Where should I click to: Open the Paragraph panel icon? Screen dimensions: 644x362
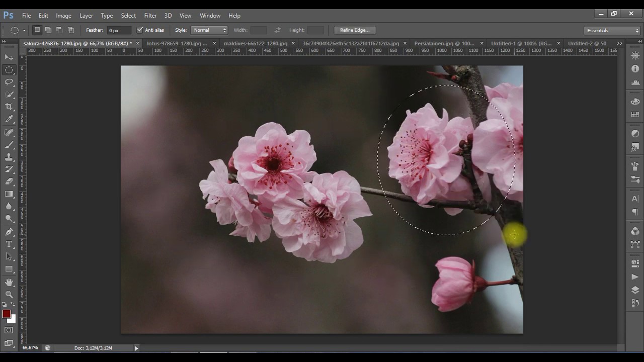point(635,212)
